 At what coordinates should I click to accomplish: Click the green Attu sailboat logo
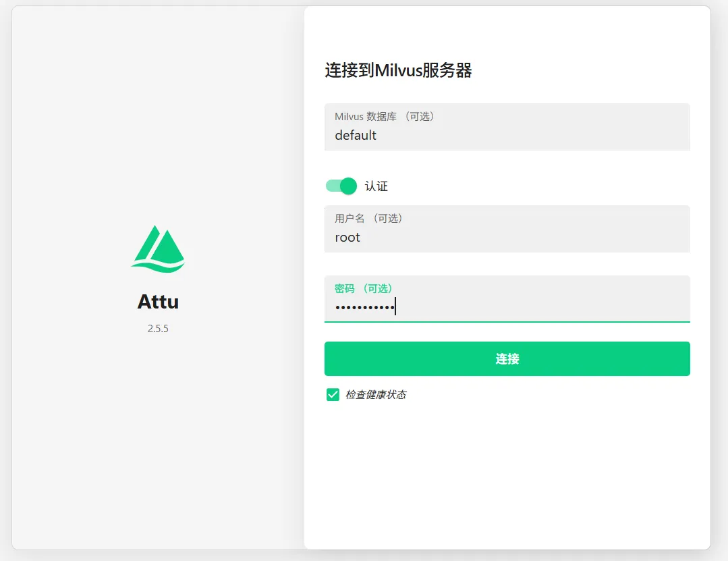[x=158, y=249]
